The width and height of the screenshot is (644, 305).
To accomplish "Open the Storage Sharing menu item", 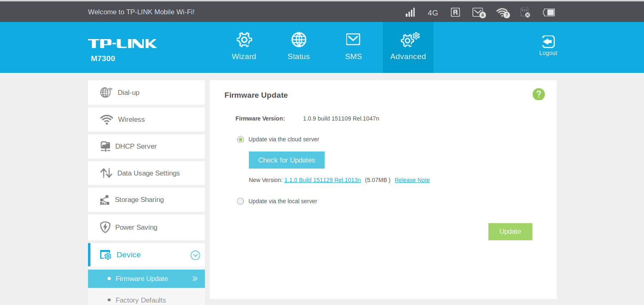I will (146, 200).
